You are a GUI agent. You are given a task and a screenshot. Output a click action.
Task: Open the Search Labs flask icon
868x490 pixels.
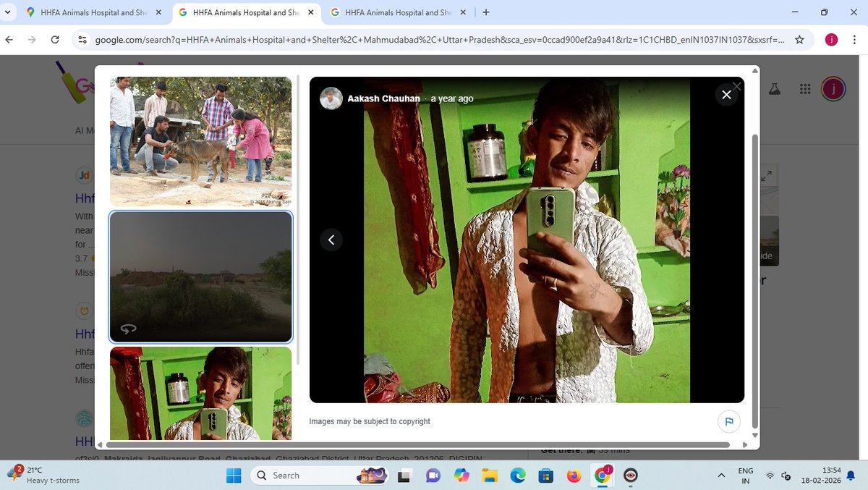[775, 89]
